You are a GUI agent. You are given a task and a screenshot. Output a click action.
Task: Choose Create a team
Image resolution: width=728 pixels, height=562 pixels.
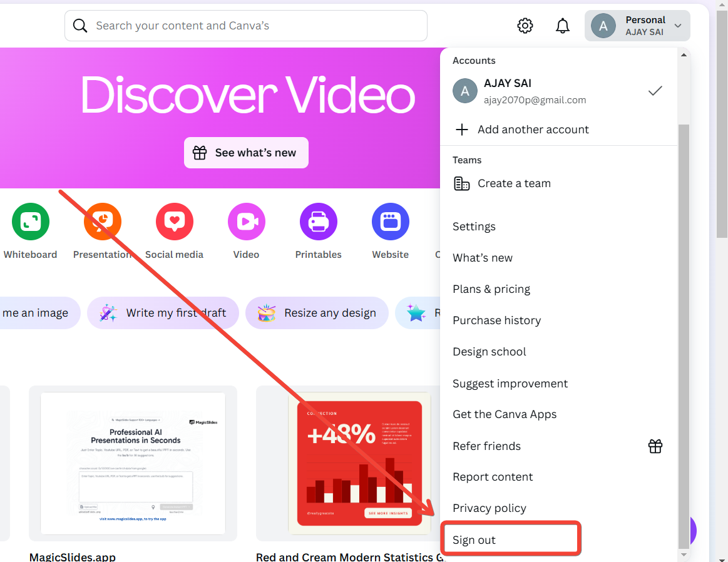[x=558, y=184]
